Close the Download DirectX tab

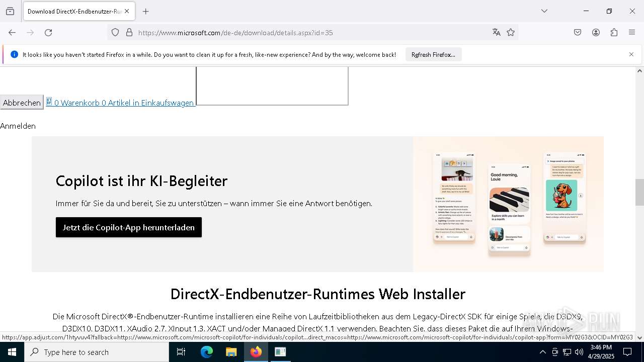(127, 11)
